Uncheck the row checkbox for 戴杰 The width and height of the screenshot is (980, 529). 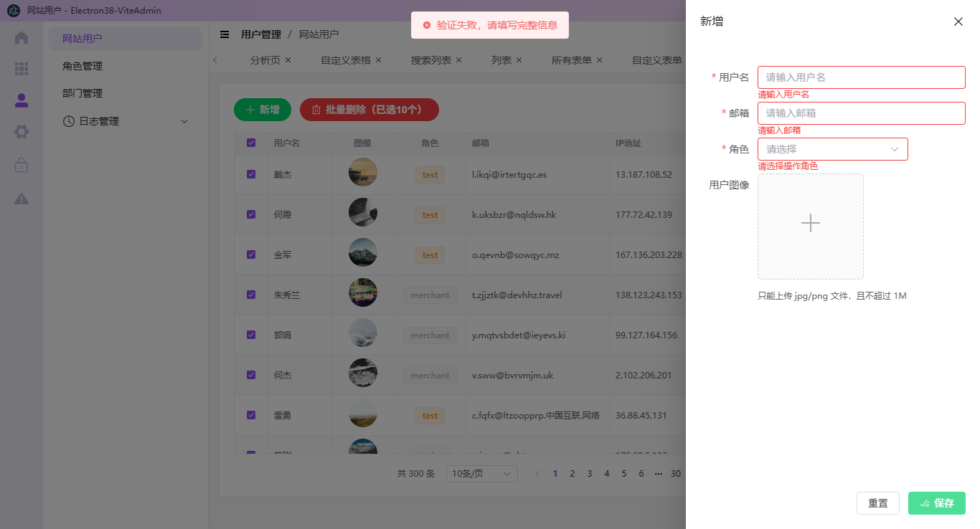[x=250, y=174]
